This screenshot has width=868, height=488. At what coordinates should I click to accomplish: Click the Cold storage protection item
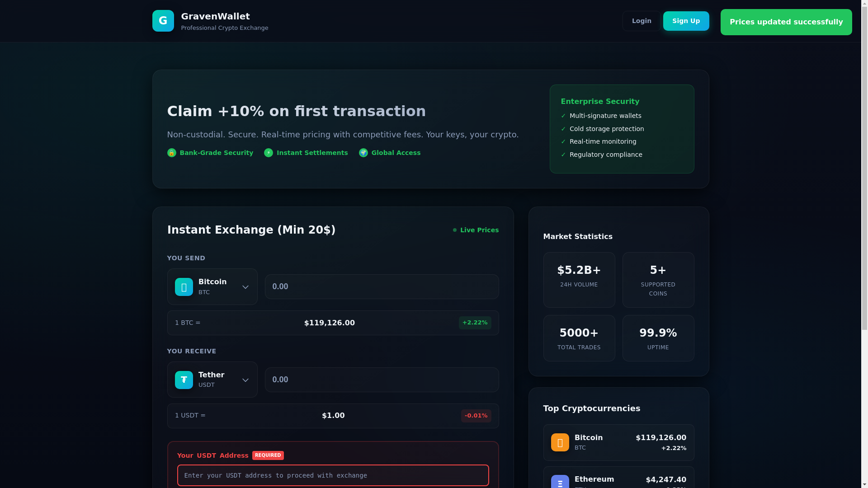coord(607,129)
